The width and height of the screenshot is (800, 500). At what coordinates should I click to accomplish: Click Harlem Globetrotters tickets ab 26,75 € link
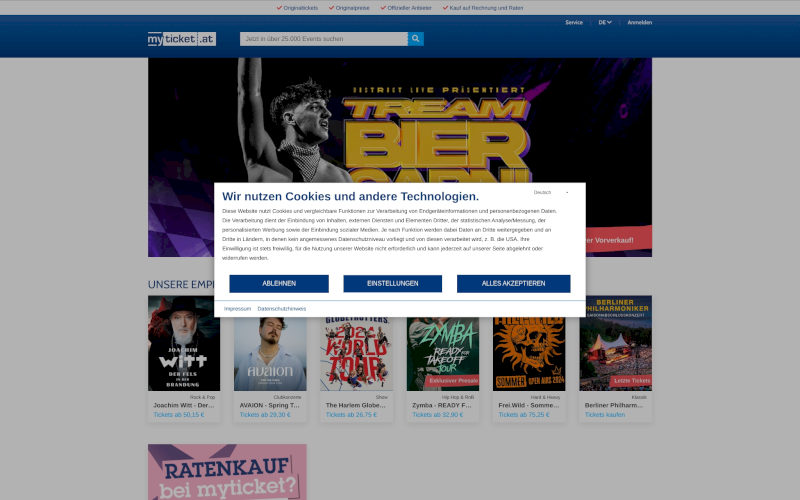point(349,414)
